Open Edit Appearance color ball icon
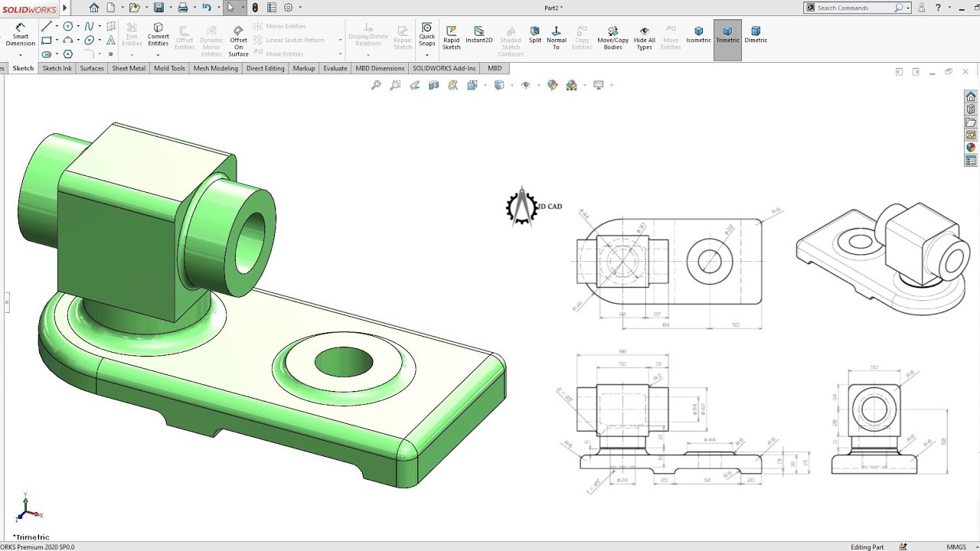This screenshot has width=980, height=551. click(x=552, y=85)
